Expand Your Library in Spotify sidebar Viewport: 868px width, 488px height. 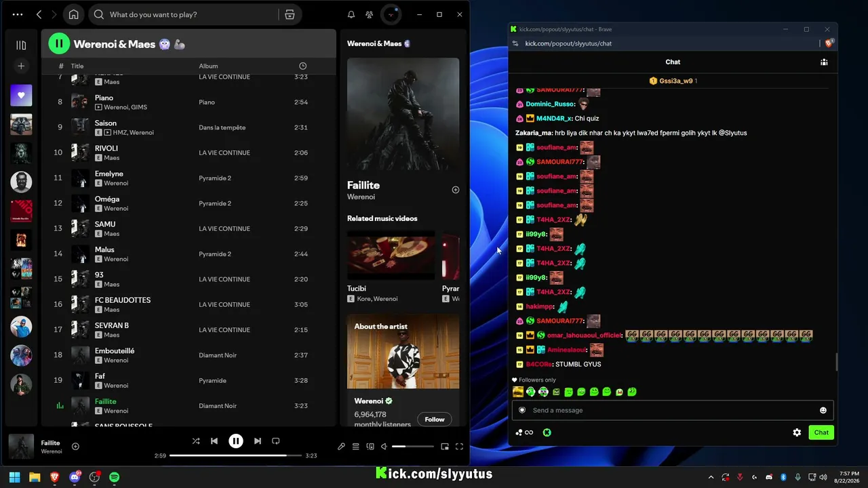pyautogui.click(x=21, y=45)
